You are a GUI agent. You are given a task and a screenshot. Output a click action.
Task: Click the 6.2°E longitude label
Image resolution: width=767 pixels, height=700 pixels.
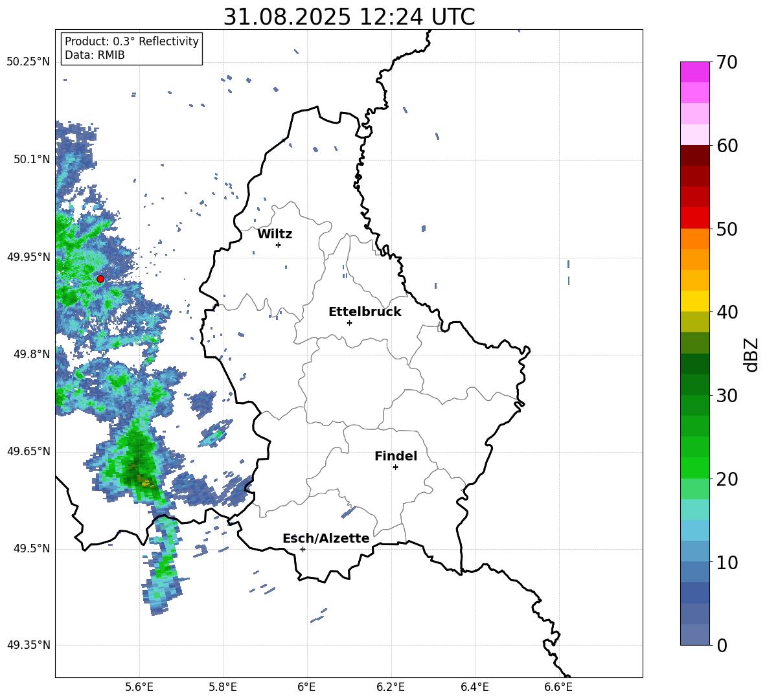(391, 687)
